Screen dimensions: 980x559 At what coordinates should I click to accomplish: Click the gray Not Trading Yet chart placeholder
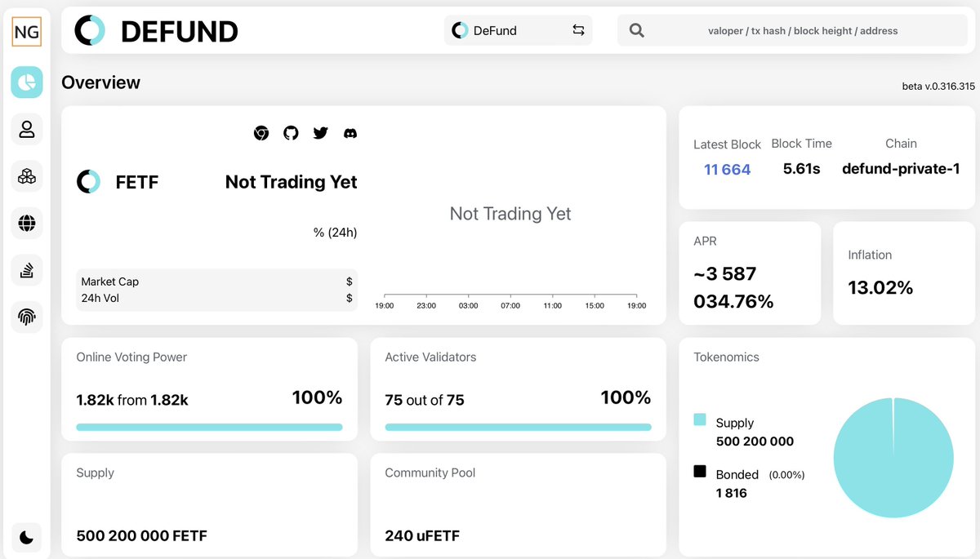pyautogui.click(x=510, y=214)
